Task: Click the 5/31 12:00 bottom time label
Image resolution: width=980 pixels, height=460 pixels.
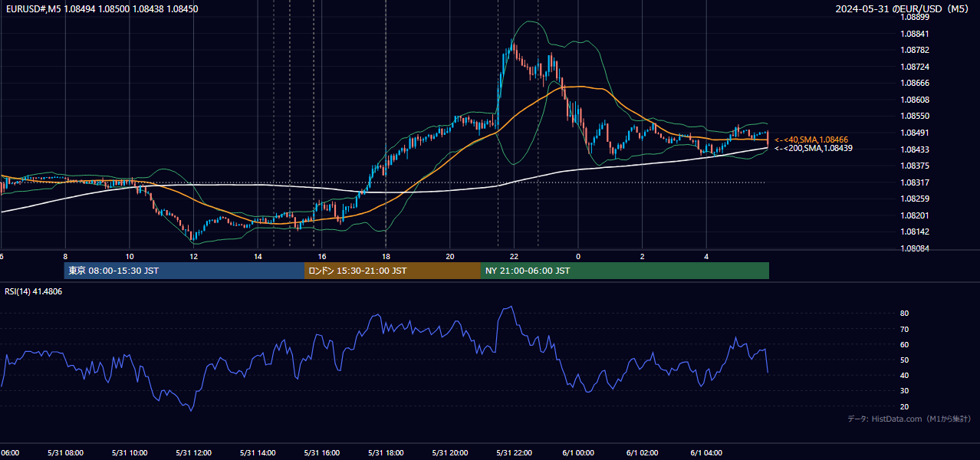Action: click(193, 453)
